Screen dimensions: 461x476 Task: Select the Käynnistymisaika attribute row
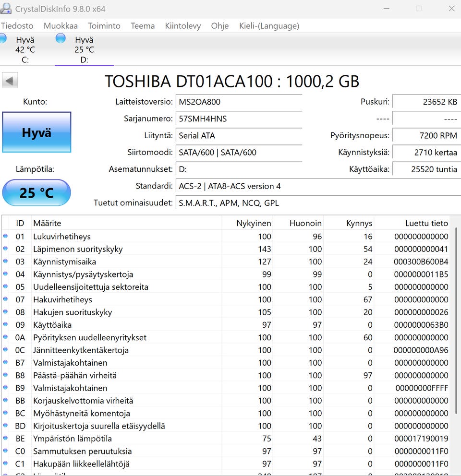coord(64,262)
